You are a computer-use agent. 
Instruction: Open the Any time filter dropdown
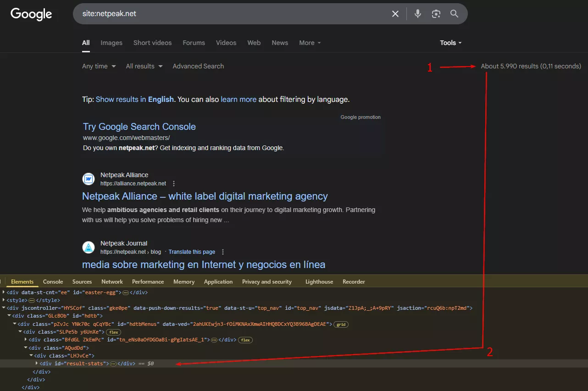99,66
